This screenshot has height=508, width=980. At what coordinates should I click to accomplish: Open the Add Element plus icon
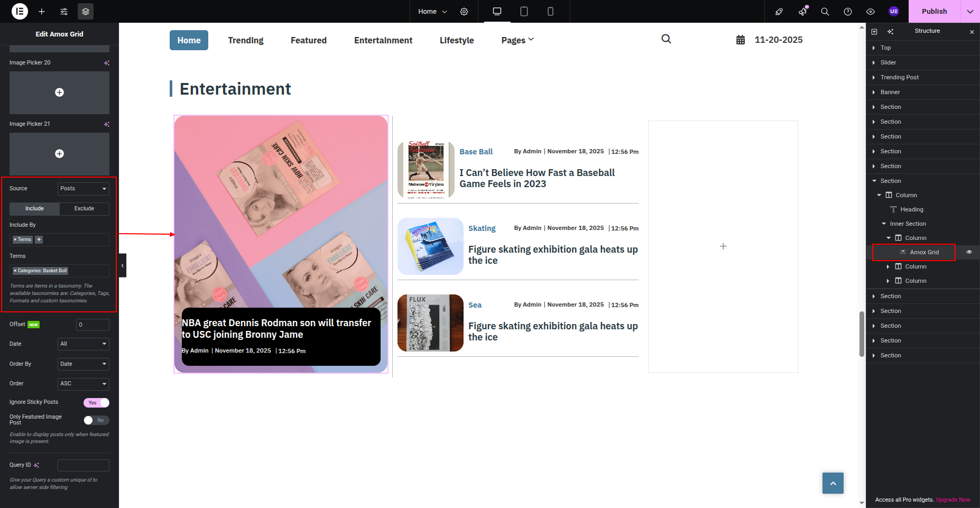(42, 11)
